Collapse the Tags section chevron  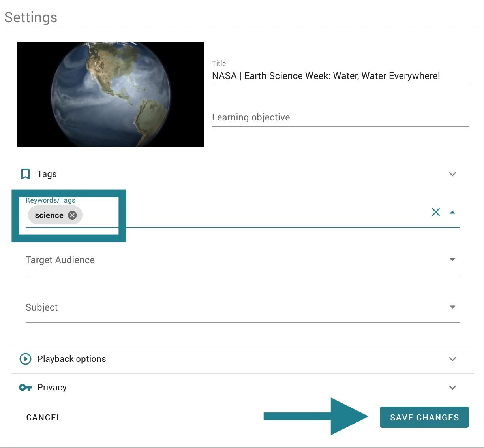452,174
